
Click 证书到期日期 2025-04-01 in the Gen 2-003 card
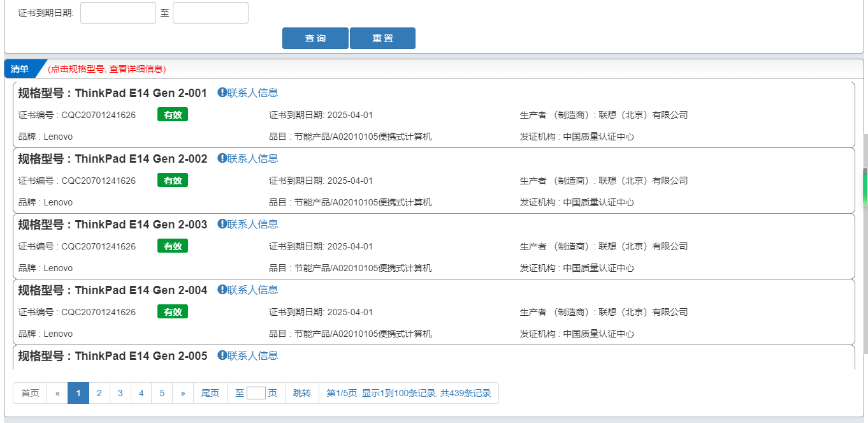tap(321, 247)
